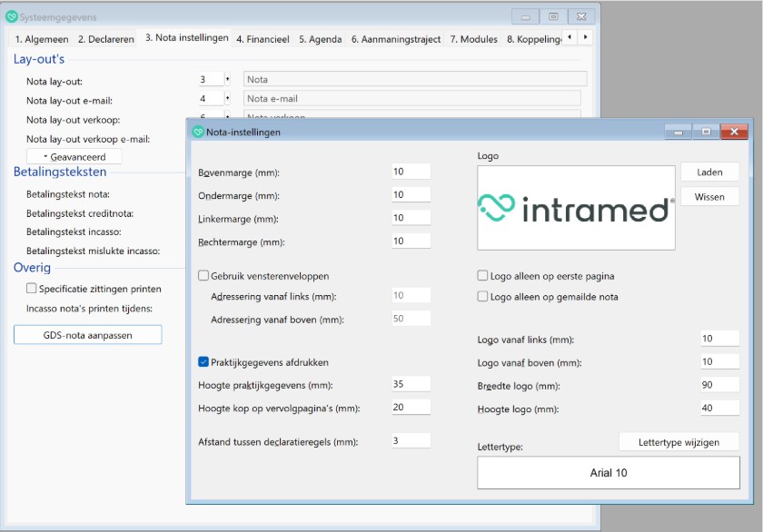This screenshot has width=763, height=532.
Task: Open the 6. Aanmaningstraject tab
Action: 396,39
